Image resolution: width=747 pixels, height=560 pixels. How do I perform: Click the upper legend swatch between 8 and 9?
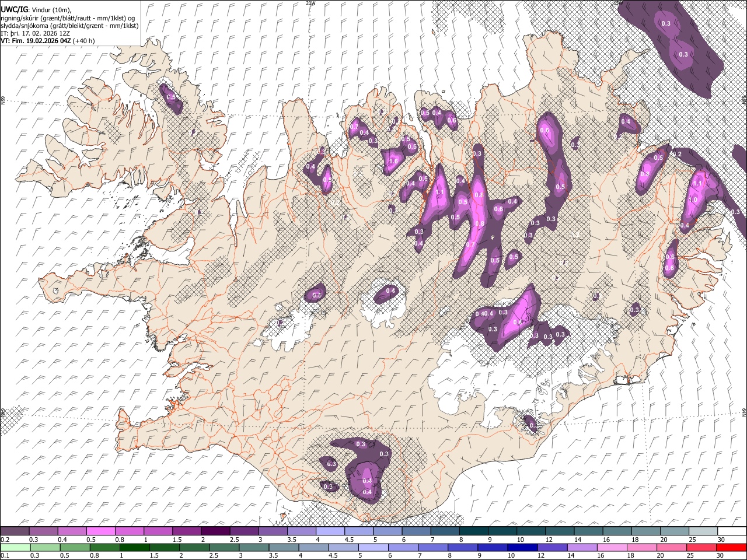[x=474, y=531]
